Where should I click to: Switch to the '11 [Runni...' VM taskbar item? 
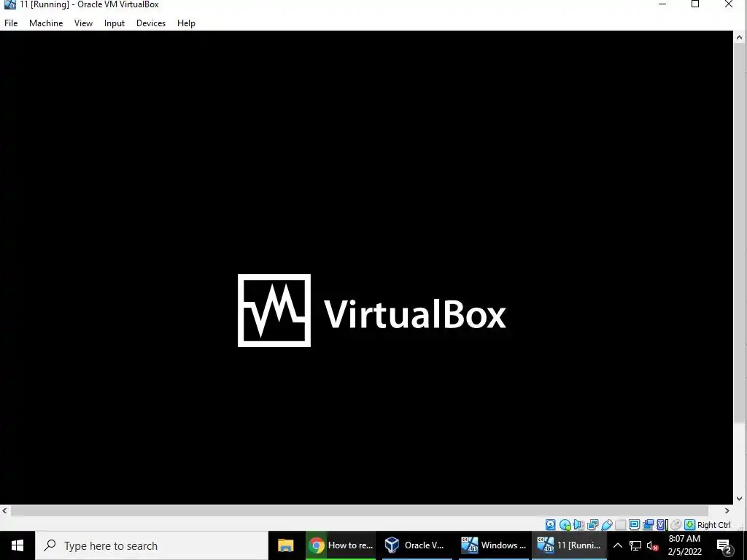tap(569, 545)
